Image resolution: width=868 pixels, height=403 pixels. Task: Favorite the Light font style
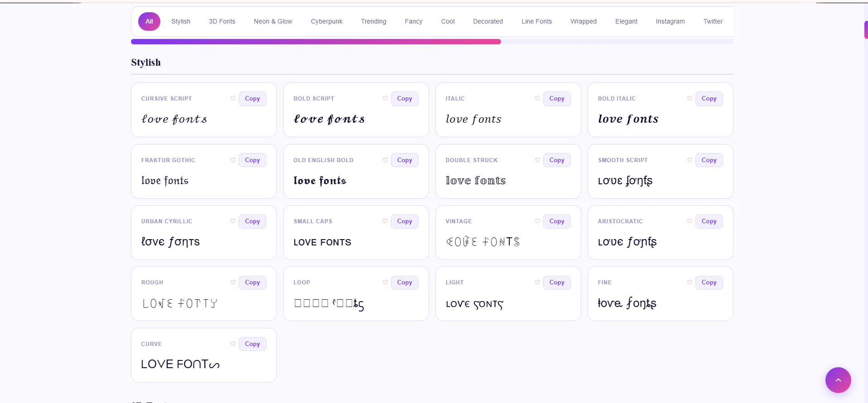coord(537,283)
